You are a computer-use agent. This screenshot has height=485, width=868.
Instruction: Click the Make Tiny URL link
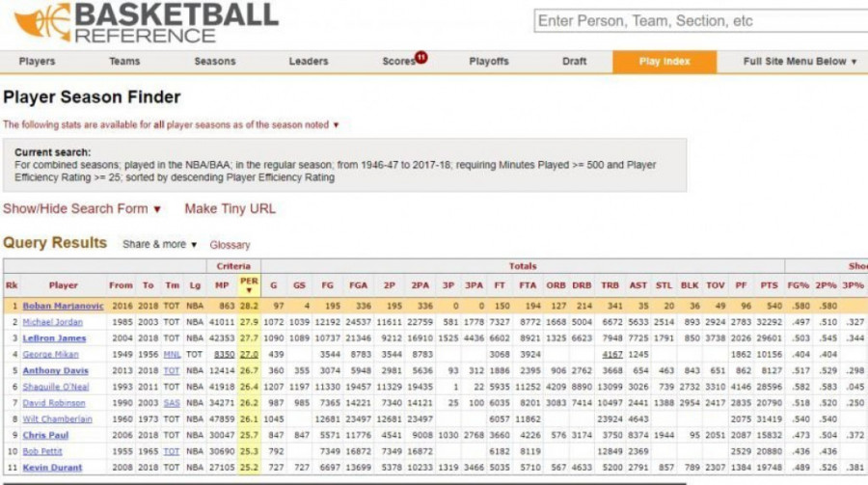coord(230,208)
